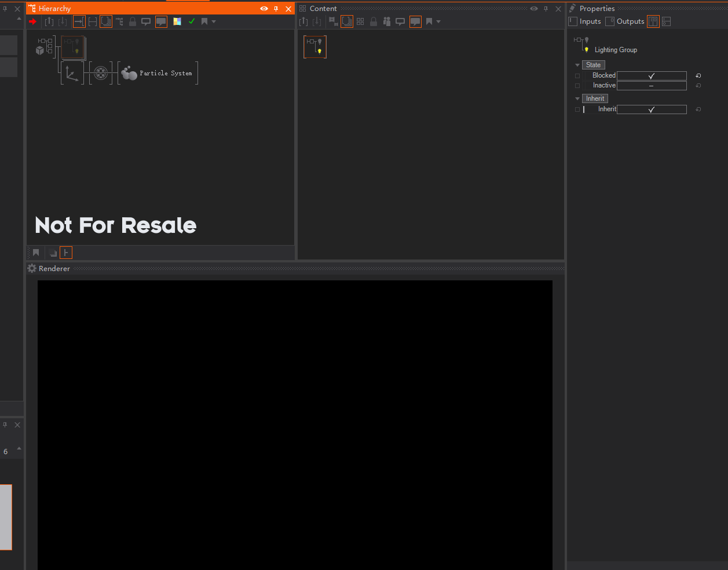The width and height of the screenshot is (728, 570).
Task: Toggle the eye icon in Hierarchy header
Action: (x=264, y=9)
